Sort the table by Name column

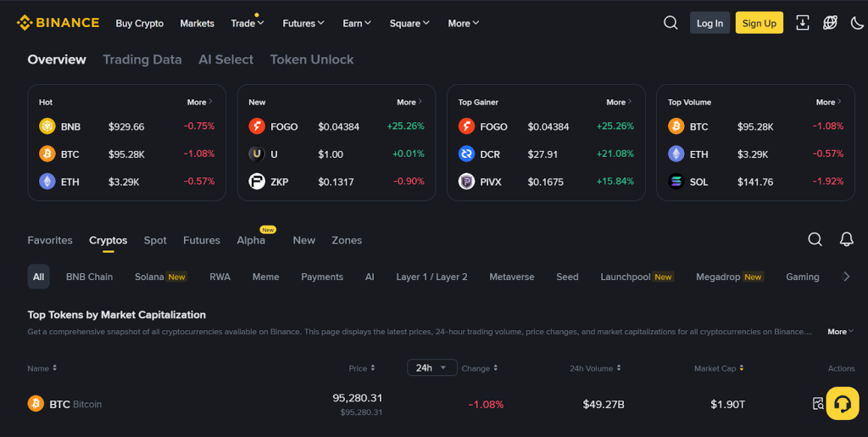pyautogui.click(x=42, y=368)
